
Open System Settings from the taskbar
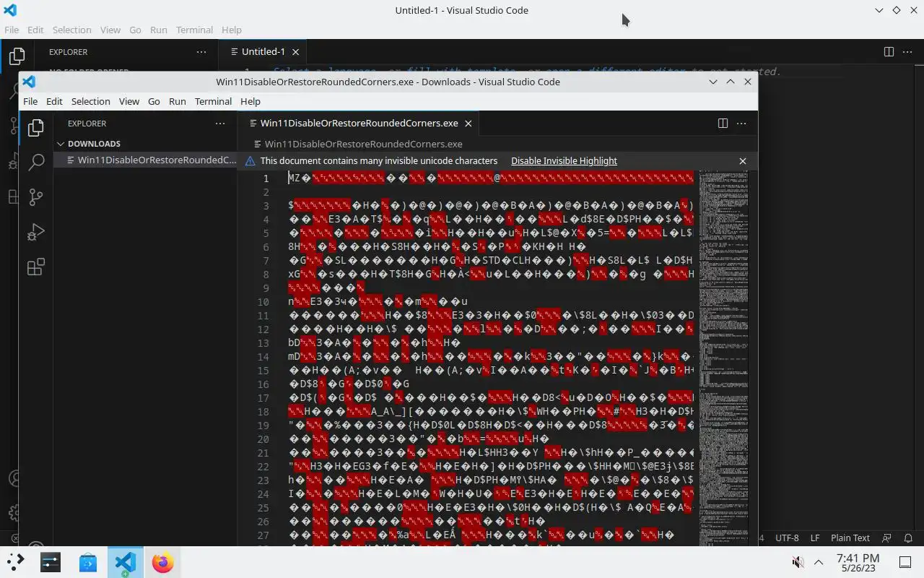pyautogui.click(x=51, y=561)
